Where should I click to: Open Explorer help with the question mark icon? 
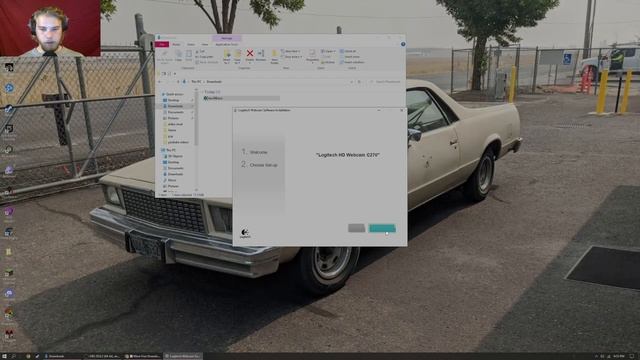tap(403, 44)
